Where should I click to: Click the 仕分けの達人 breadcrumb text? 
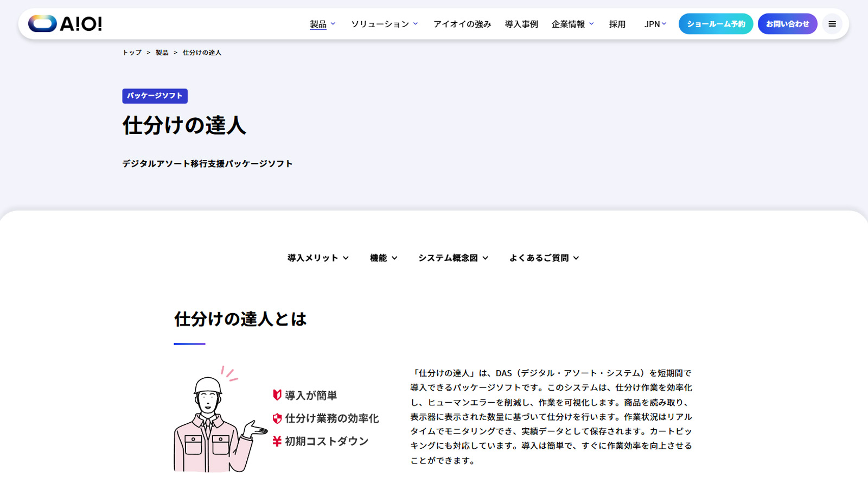202,53
